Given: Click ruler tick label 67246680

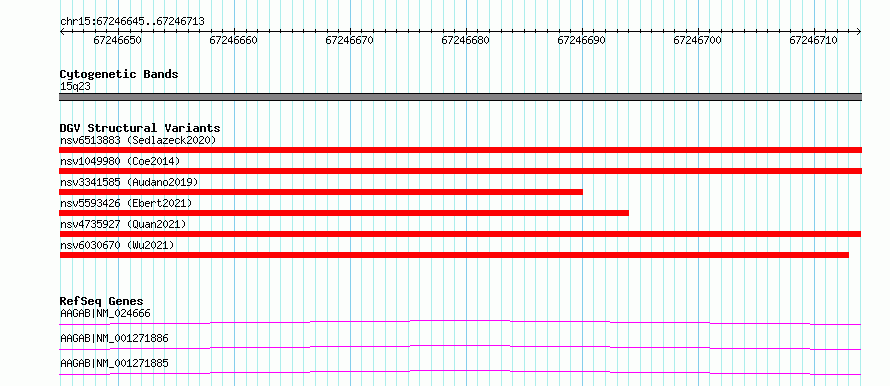Looking at the screenshot, I should coord(466,41).
